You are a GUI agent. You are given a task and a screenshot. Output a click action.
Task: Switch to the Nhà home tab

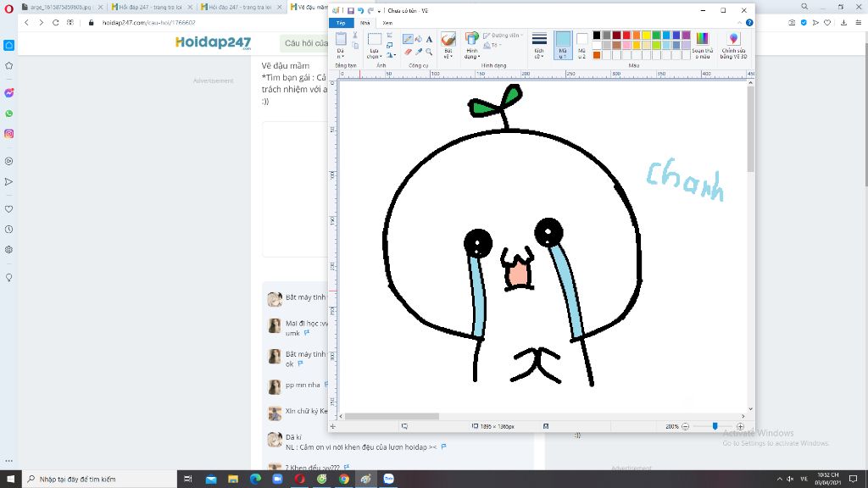tap(364, 23)
